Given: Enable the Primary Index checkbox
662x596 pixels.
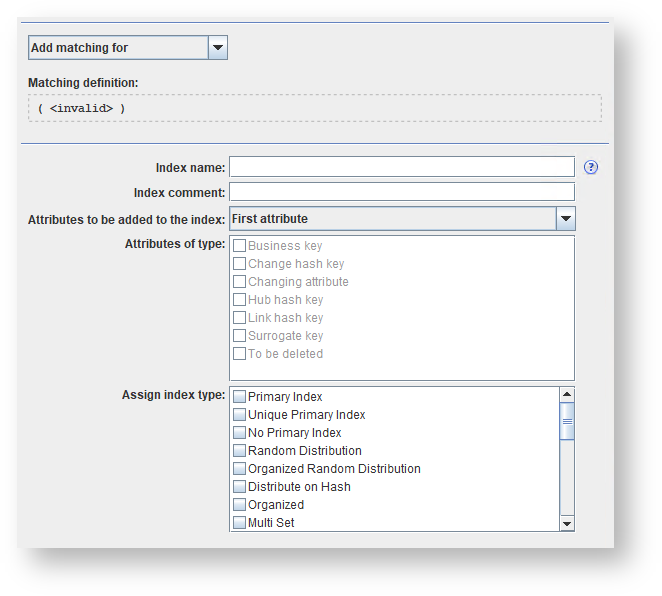Looking at the screenshot, I should pos(240,397).
